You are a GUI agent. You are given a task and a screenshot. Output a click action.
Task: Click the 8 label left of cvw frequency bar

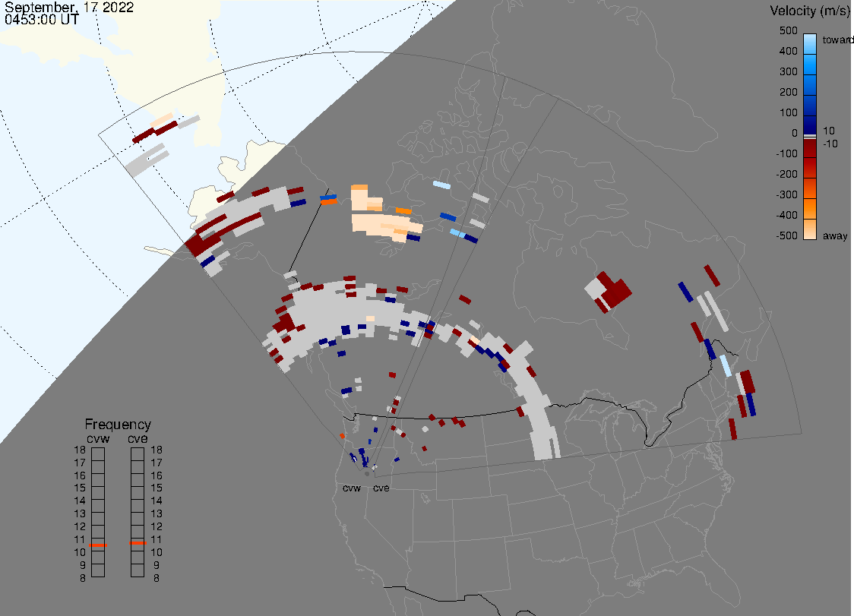coord(83,578)
